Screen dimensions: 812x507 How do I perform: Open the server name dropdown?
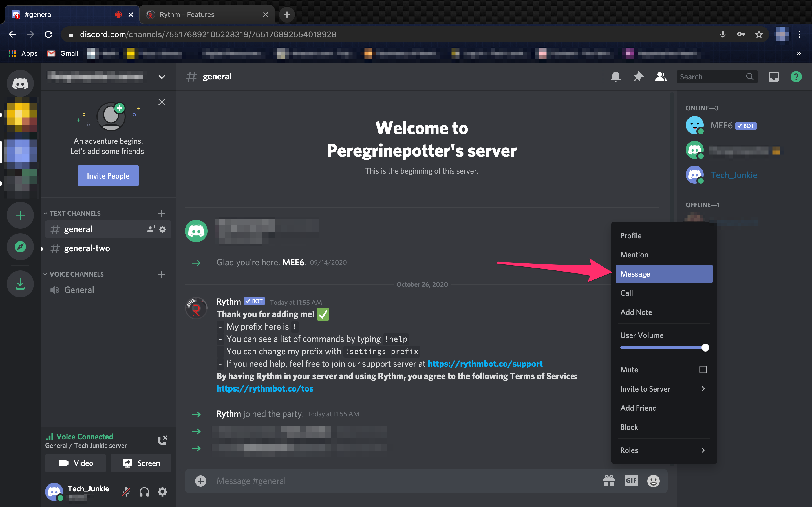click(x=161, y=77)
